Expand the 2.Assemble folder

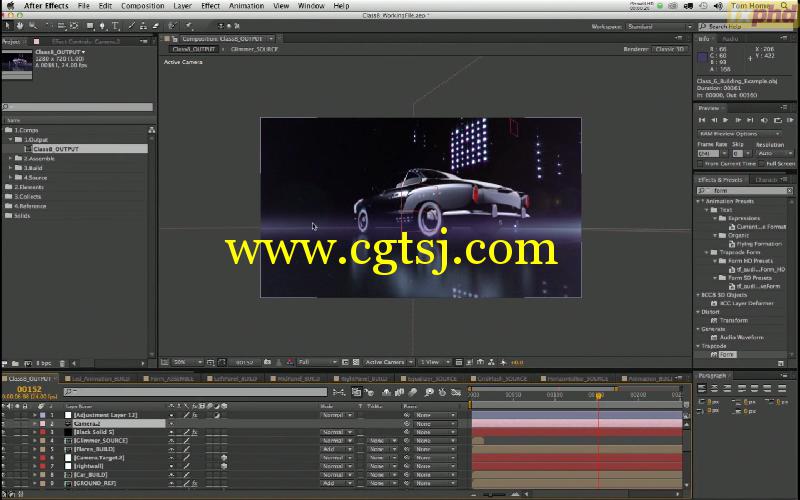(x=10, y=159)
